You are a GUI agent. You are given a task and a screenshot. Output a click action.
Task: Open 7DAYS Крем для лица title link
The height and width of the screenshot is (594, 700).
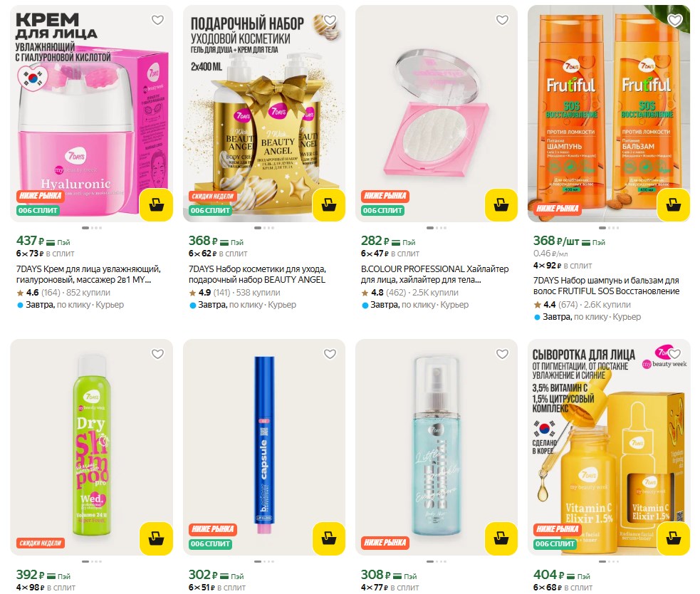[88, 274]
